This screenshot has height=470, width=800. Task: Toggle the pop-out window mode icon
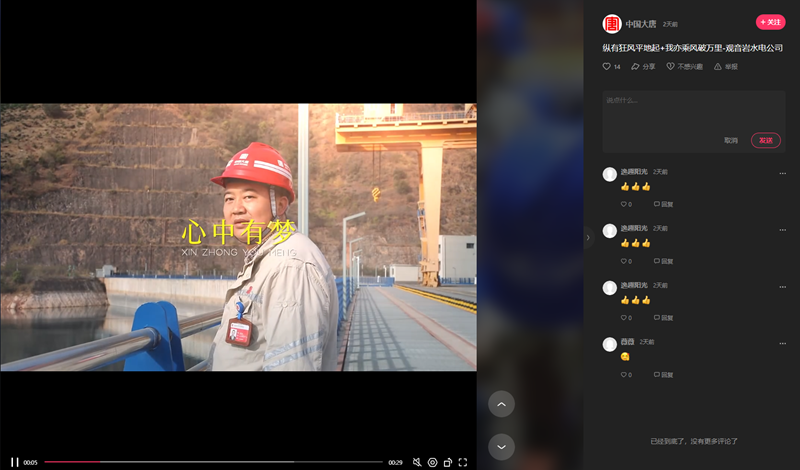[447, 462]
